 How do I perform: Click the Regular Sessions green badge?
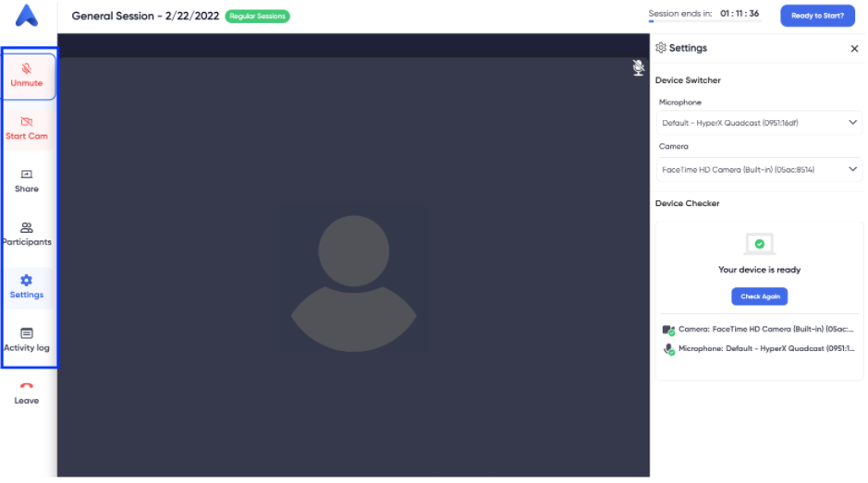(x=257, y=16)
